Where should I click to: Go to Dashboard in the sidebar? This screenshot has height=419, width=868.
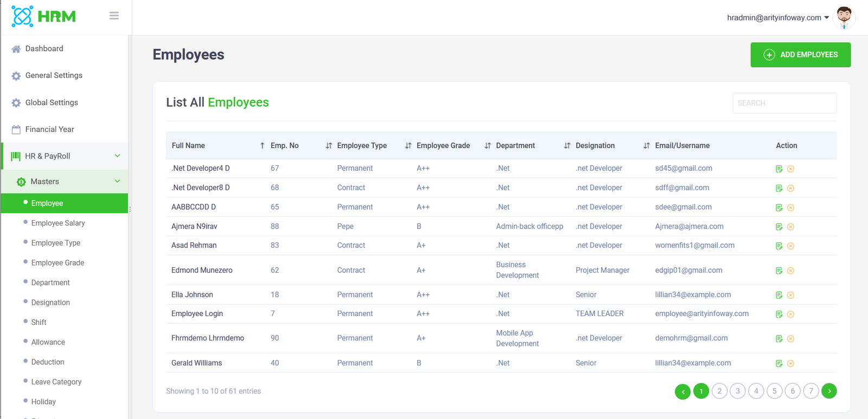[44, 49]
